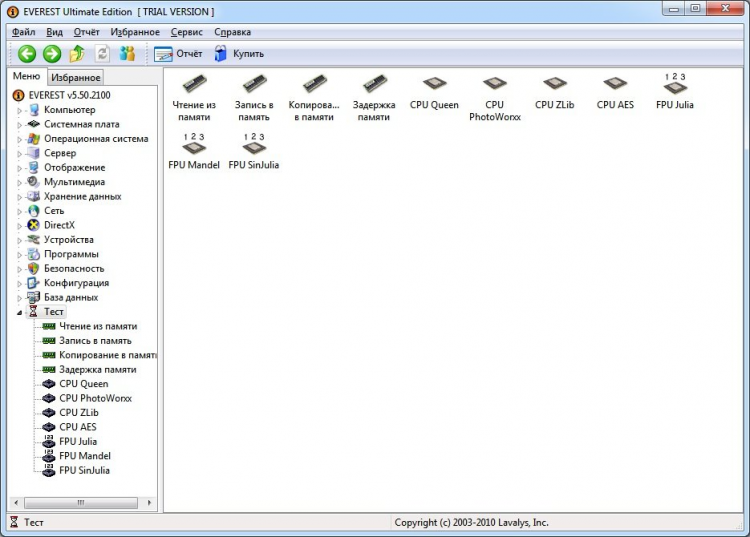
Task: Open Запись в память icon in main pane
Action: pos(254,97)
